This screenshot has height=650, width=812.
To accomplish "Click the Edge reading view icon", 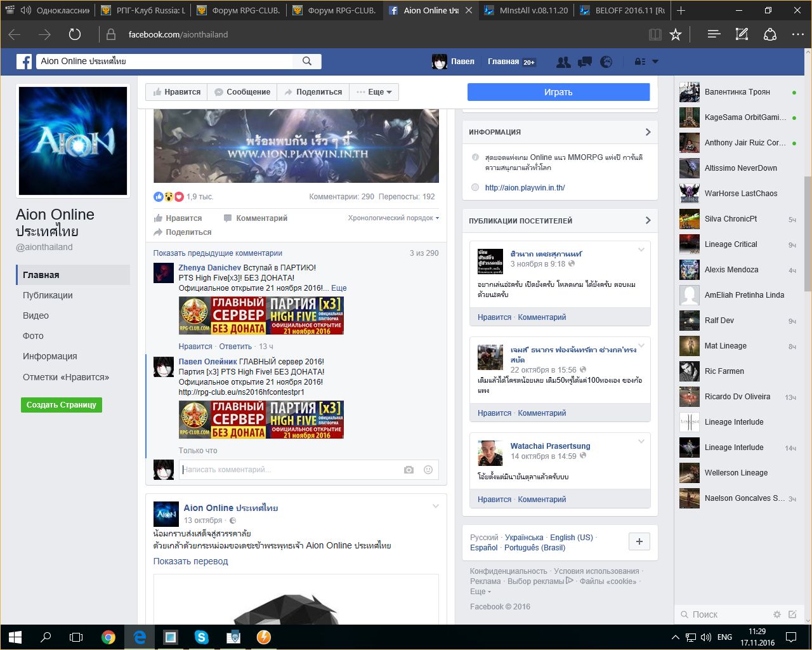I will tap(655, 34).
